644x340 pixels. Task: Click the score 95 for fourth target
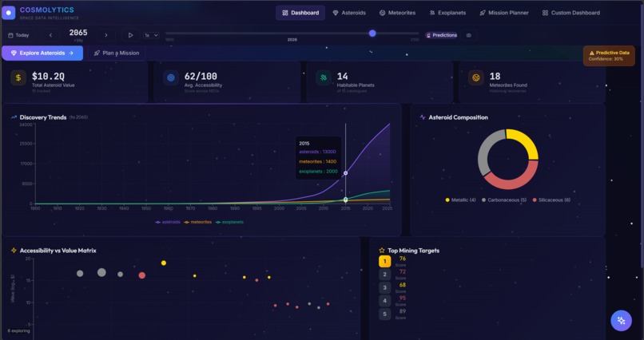click(x=402, y=298)
